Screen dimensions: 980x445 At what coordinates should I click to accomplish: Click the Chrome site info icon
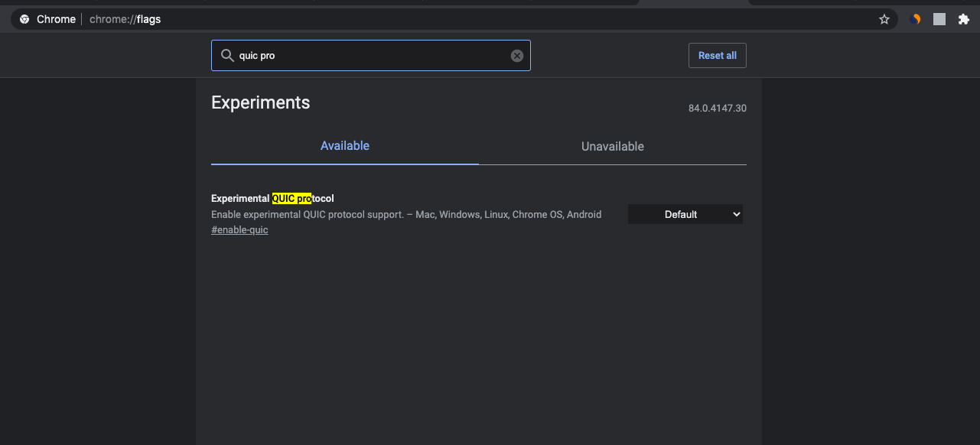pyautogui.click(x=24, y=19)
